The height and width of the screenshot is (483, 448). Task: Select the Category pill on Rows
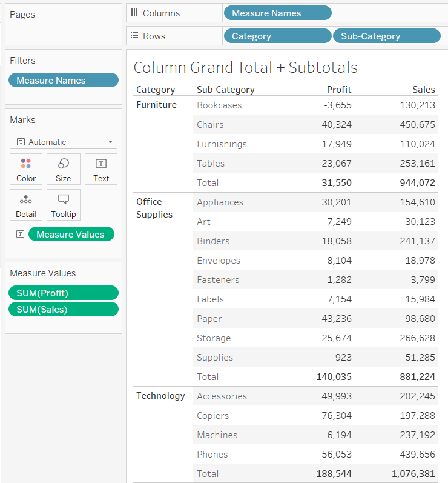[277, 36]
